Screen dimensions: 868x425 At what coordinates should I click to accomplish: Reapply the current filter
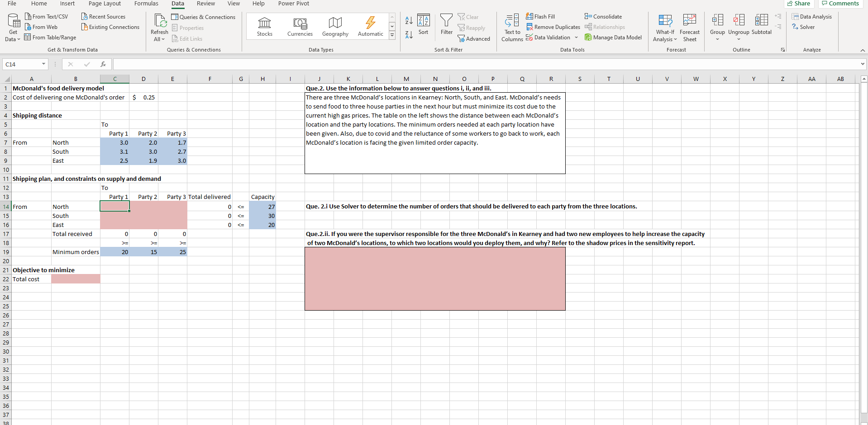[x=472, y=28]
